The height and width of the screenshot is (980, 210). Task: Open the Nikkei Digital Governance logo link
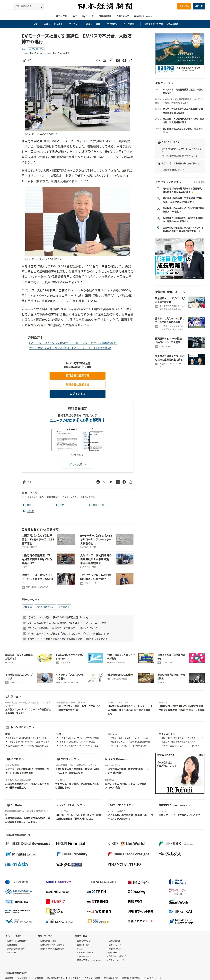(x=28, y=843)
